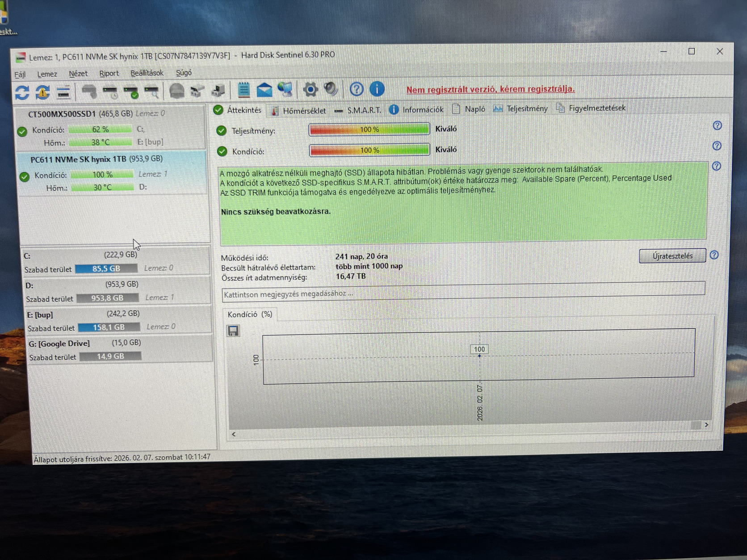The width and height of the screenshot is (747, 560).
Task: Click the help icon beside Teljesítmény Kiváló
Action: point(717,125)
